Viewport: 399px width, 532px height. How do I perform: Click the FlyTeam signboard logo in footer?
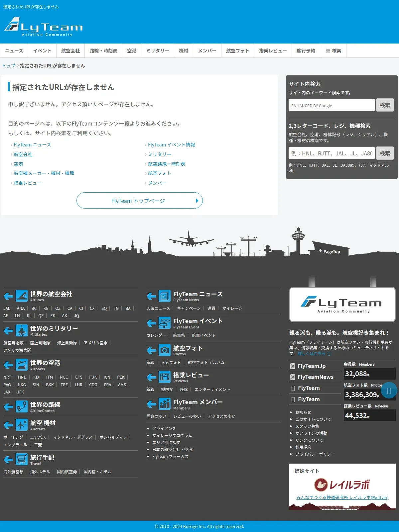342,305
